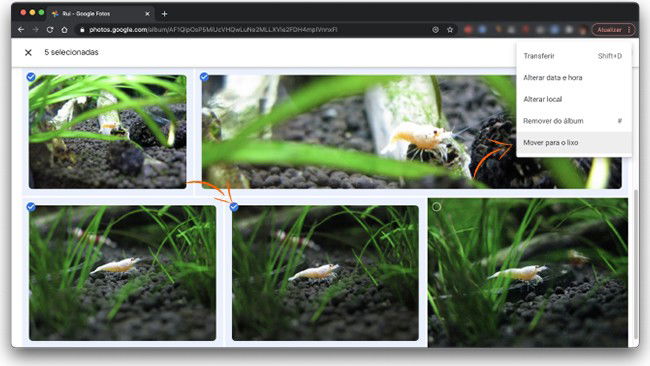The height and width of the screenshot is (366, 650).
Task: Choose Remover do álbum
Action: (574, 121)
